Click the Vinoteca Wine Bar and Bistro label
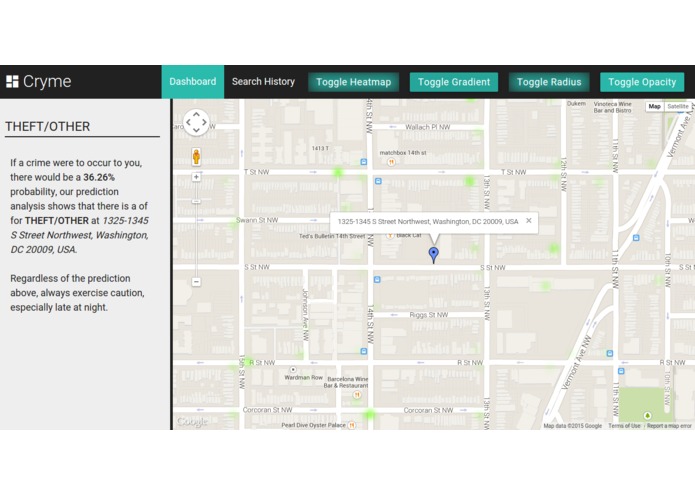 [x=613, y=107]
